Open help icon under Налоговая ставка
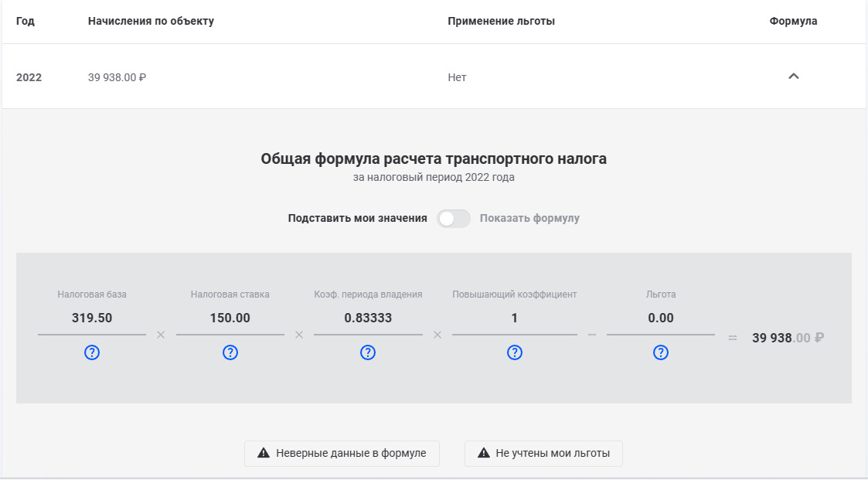Screen dimensions: 868x480 coord(230,352)
